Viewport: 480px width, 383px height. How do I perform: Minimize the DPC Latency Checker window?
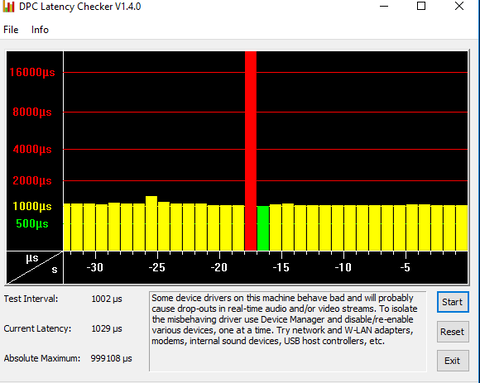tap(384, 6)
